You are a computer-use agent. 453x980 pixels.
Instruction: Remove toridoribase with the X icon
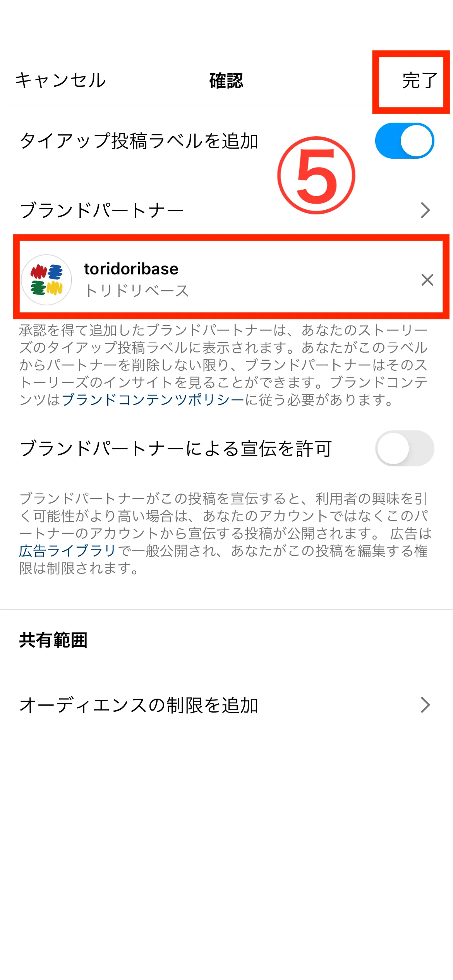pos(427,279)
